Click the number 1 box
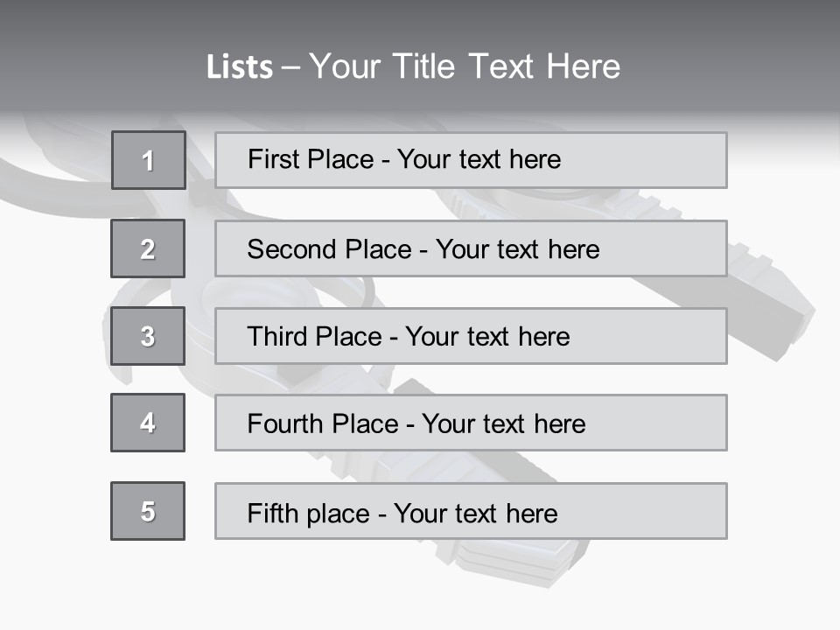 tap(148, 160)
